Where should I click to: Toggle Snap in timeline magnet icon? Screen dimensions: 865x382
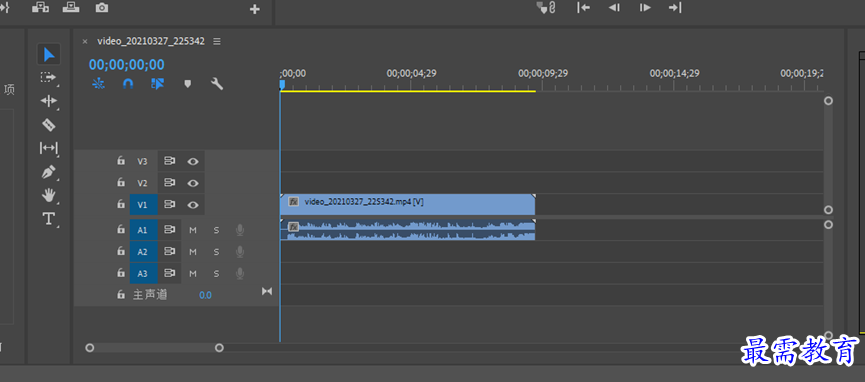click(128, 84)
